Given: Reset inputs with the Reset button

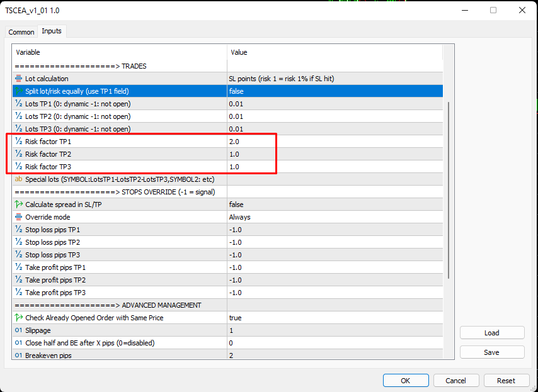Looking at the screenshot, I should coord(506,381).
